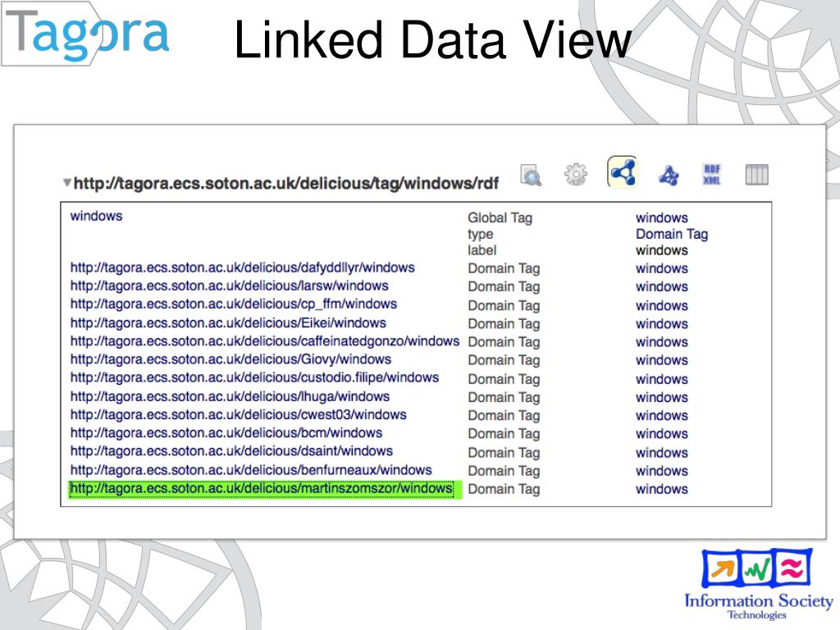The height and width of the screenshot is (630, 840).
Task: Click 'windows' value in the larsw row
Action: (662, 286)
